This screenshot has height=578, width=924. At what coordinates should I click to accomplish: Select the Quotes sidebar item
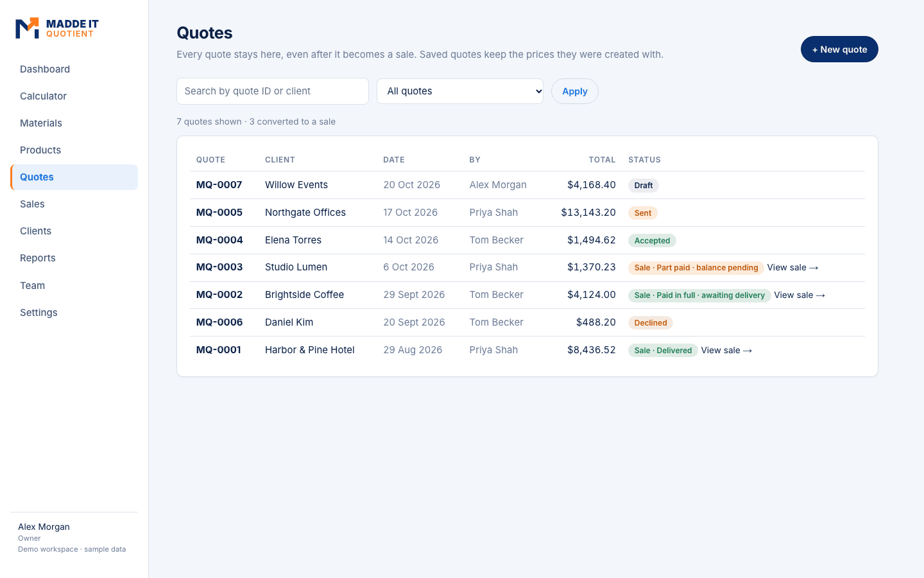click(74, 177)
